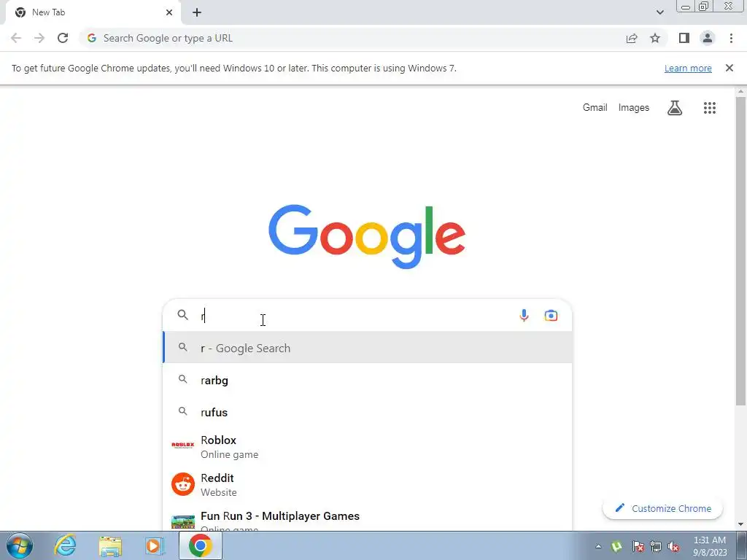
Task: Open the Windows Start button
Action: 20,545
